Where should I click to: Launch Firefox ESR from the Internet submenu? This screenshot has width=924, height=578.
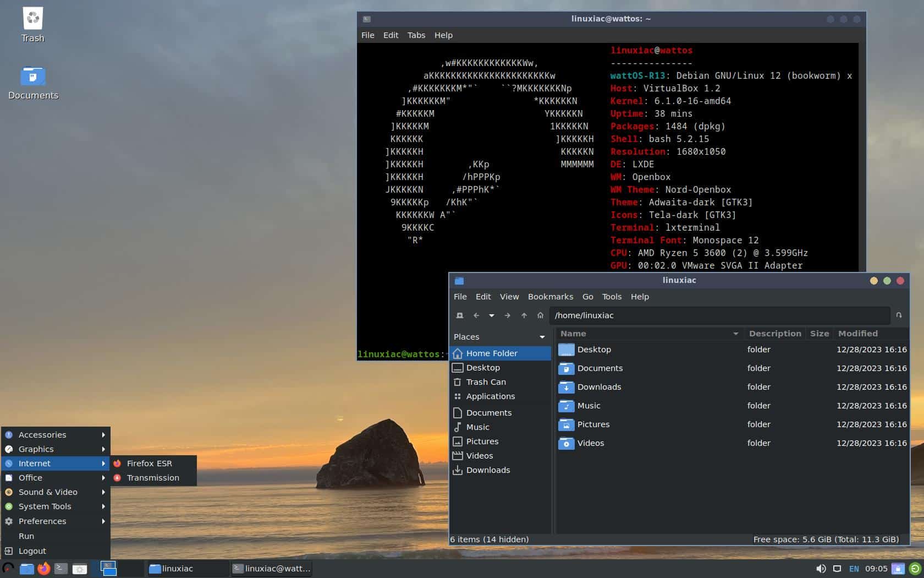(x=149, y=463)
